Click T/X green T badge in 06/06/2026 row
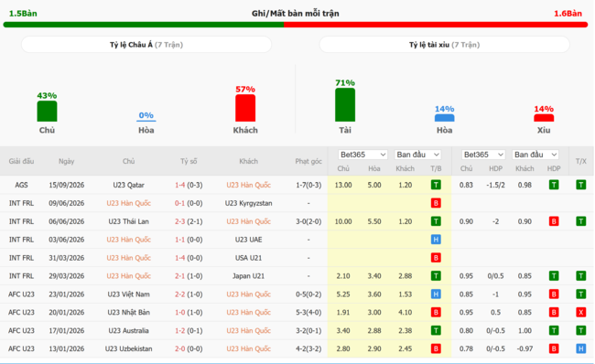This screenshot has width=595, height=364. (x=581, y=221)
